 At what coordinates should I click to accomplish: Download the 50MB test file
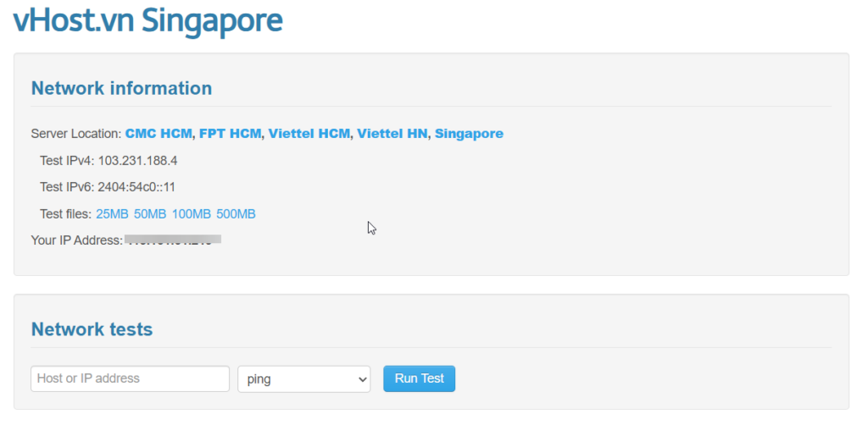149,214
